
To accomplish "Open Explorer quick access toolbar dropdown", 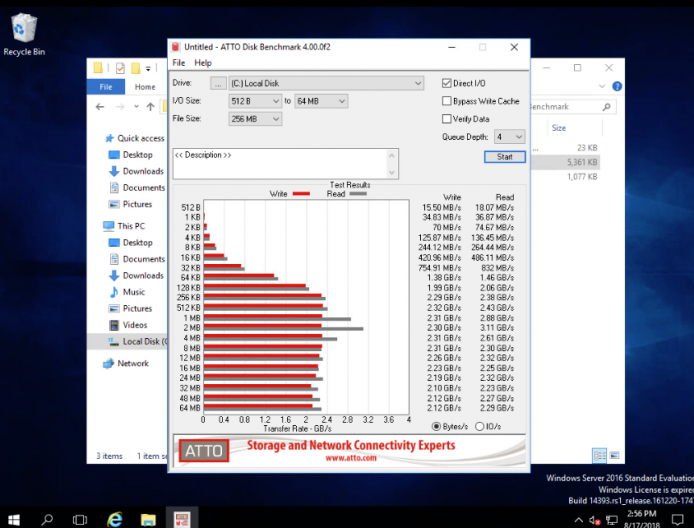I will point(148,69).
